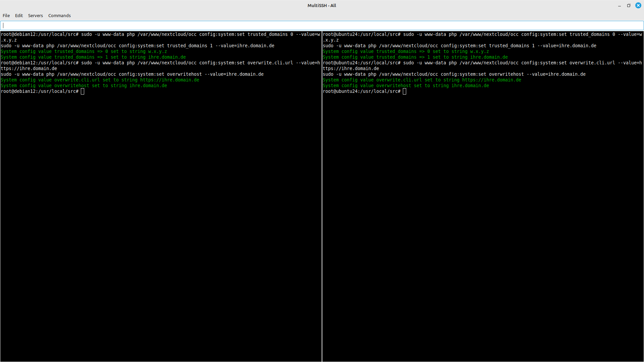The width and height of the screenshot is (644, 362).
Task: Click ubuntu24 'trusted_domains 1 --value=ihre.domain.de' command line
Action: [x=460, y=46]
